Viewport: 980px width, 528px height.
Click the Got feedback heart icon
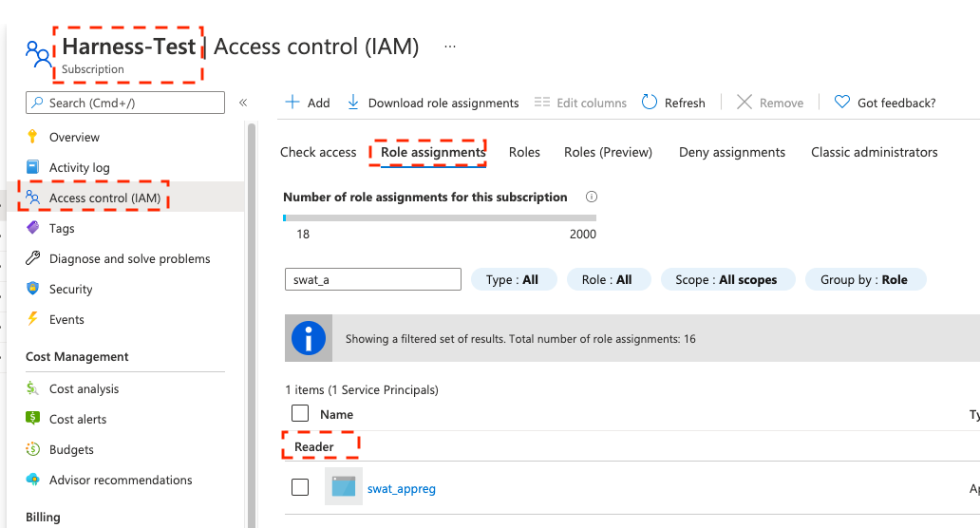(841, 103)
